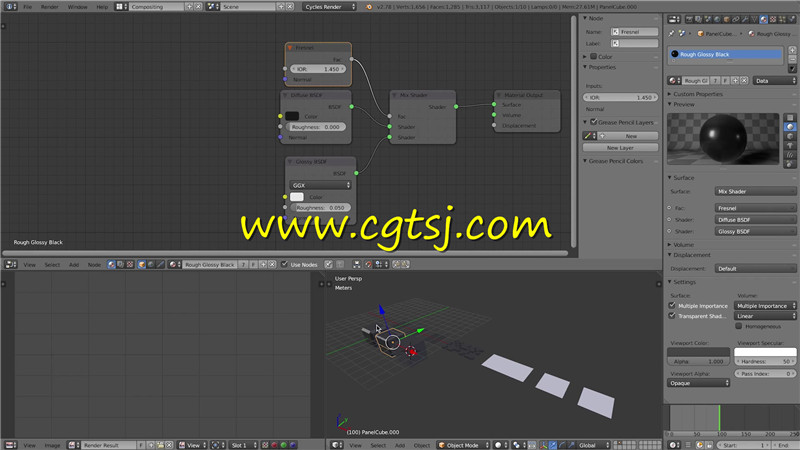Click Glossy Roughness 0.050 field
The height and width of the screenshot is (450, 800).
(x=320, y=208)
